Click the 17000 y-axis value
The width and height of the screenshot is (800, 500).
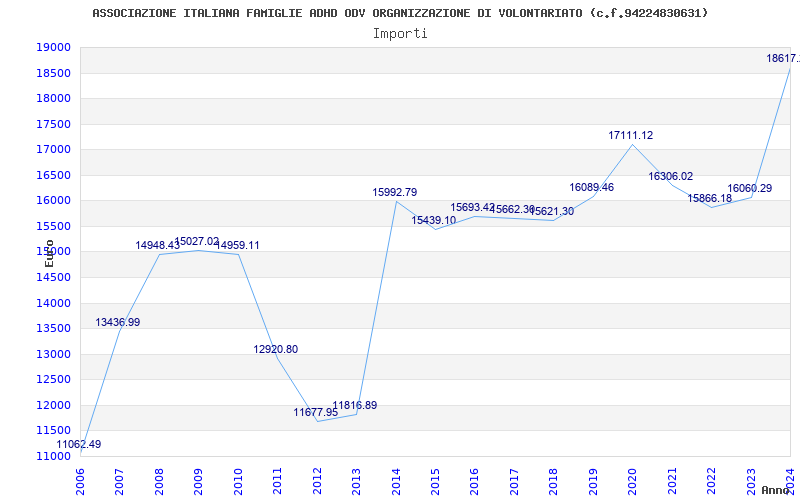(53, 149)
